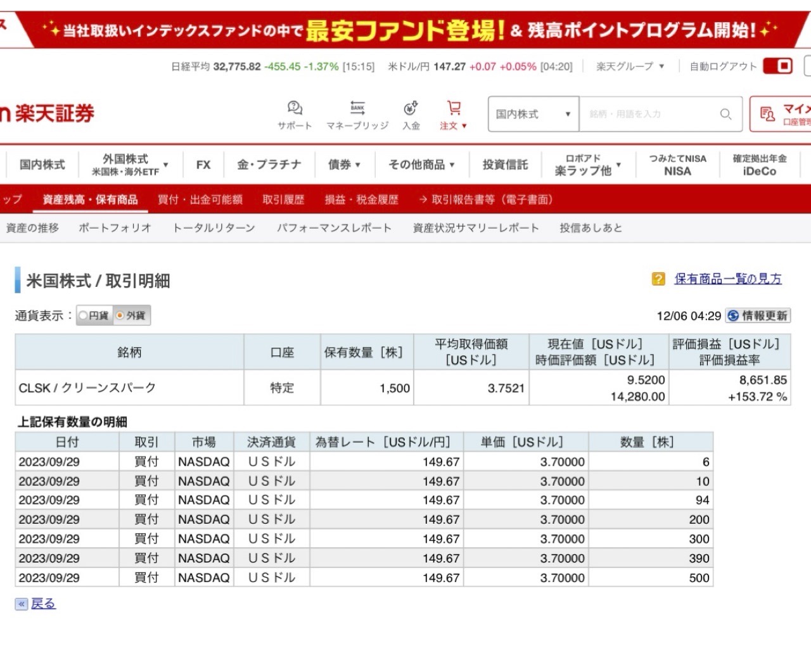
Task: Expand the その他商品 menu
Action: click(x=422, y=165)
